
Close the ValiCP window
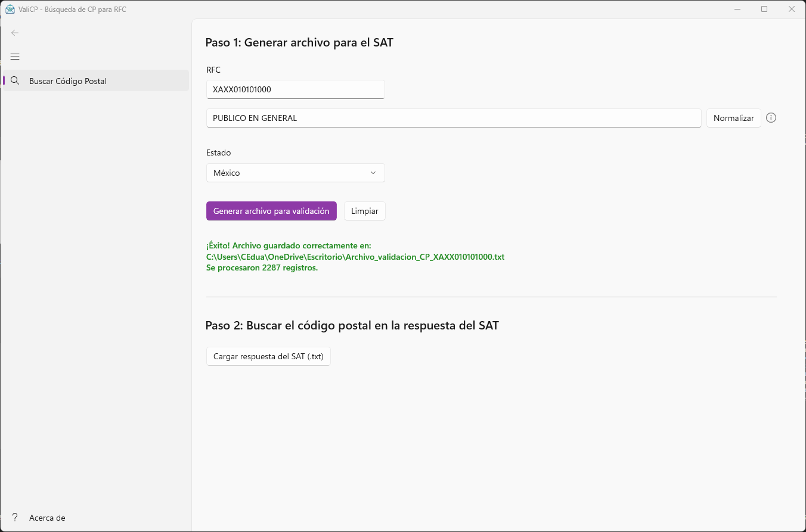click(x=792, y=10)
